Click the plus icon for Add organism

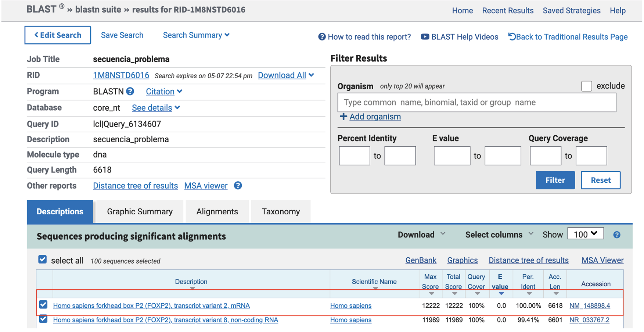click(x=343, y=117)
